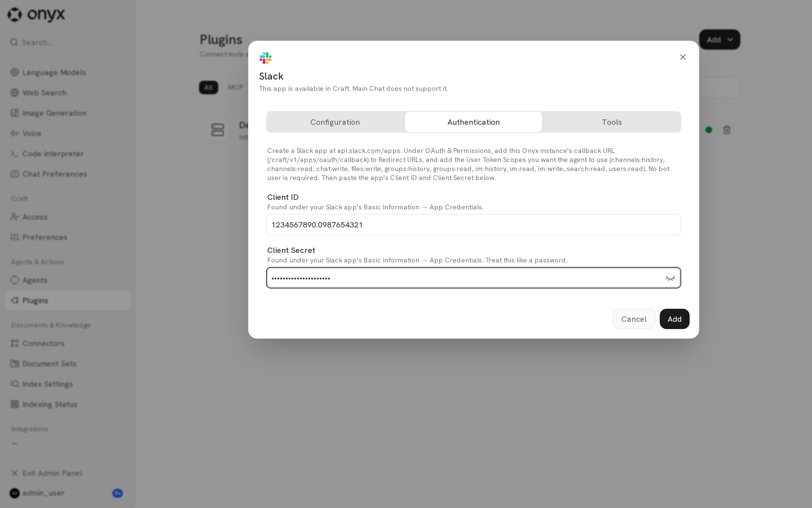Open Chat Preferences
This screenshot has width=812, height=508.
pos(67,174)
